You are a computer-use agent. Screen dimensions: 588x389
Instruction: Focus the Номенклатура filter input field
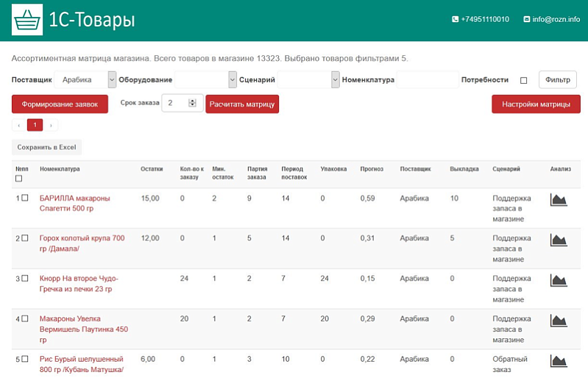428,79
